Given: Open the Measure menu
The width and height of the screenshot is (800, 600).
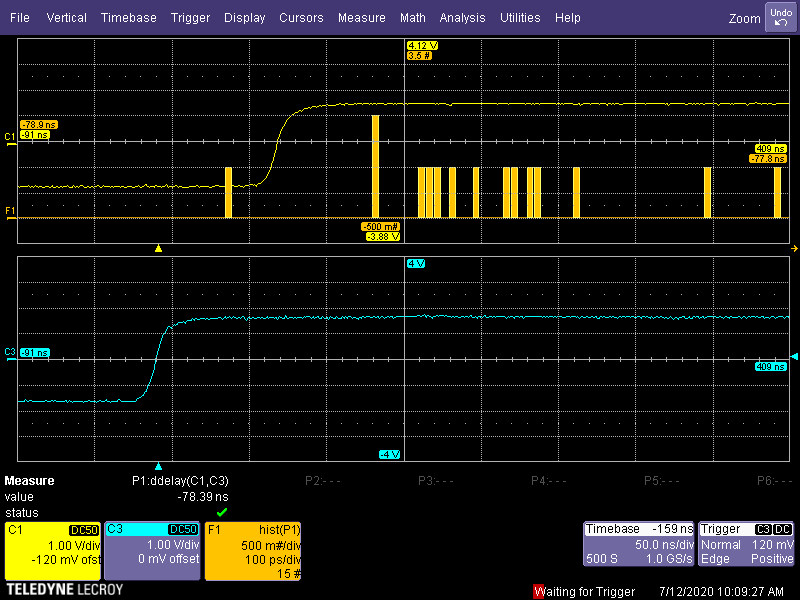Looking at the screenshot, I should point(361,17).
